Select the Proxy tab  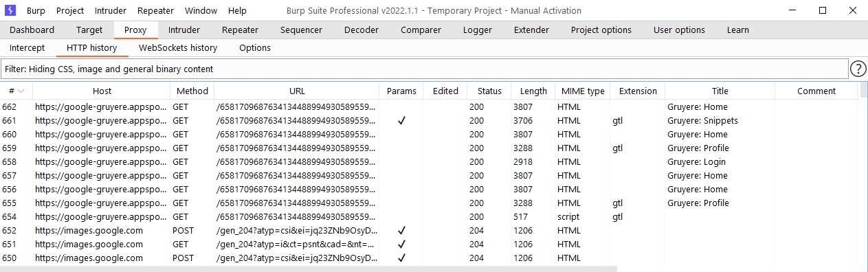135,30
